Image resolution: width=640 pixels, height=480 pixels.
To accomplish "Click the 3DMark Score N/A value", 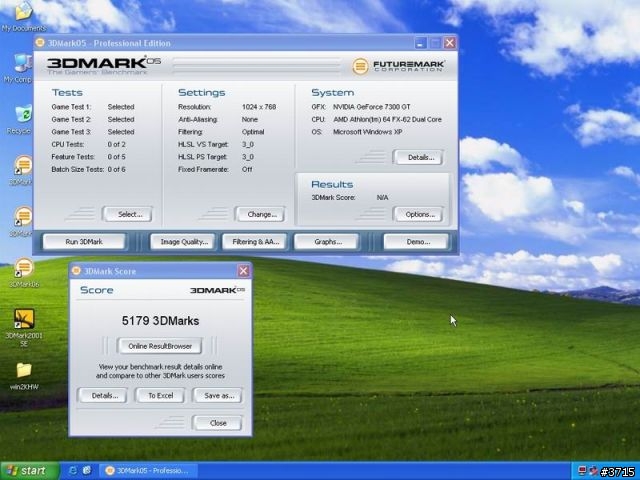I will pos(382,198).
